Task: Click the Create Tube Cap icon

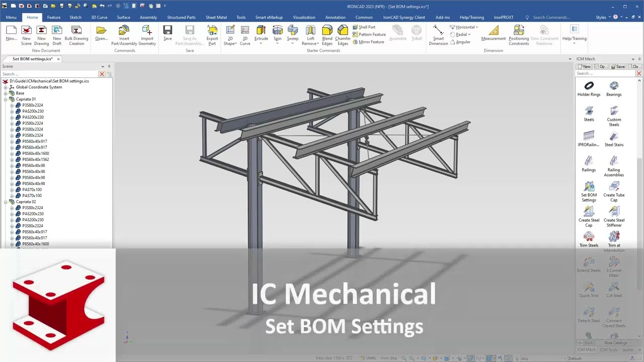Action: [x=614, y=191]
